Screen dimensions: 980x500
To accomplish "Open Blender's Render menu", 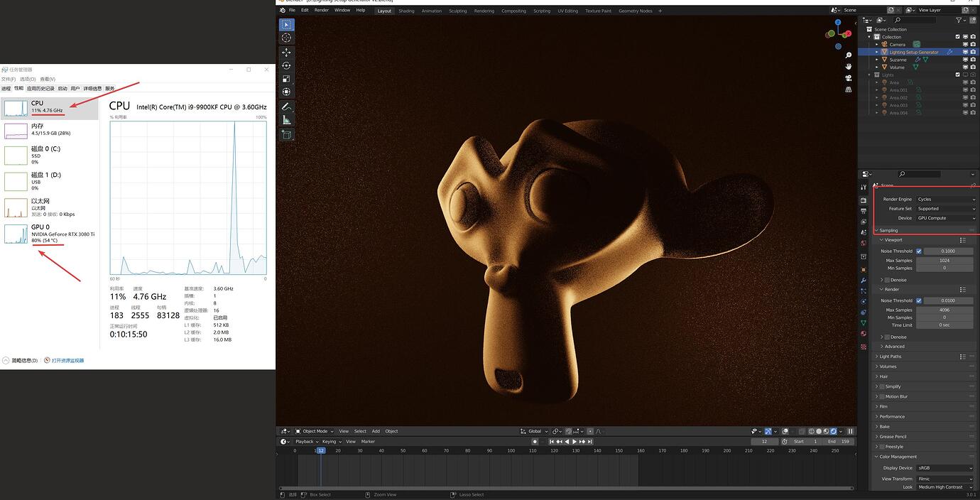I will click(322, 9).
